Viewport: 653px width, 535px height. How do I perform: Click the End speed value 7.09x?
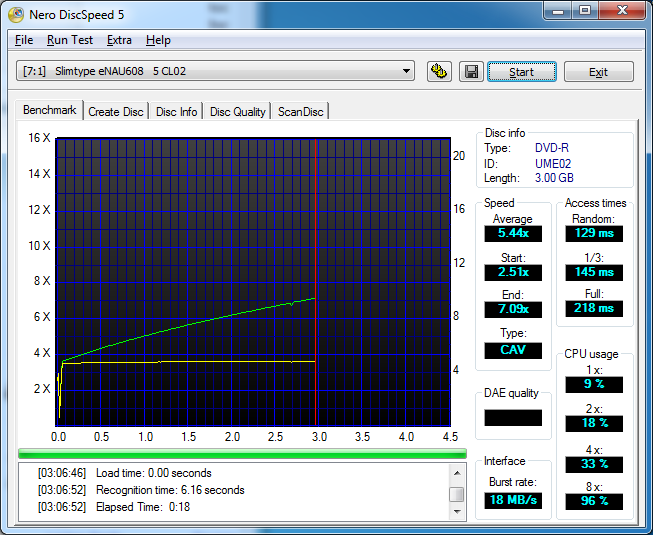point(513,309)
